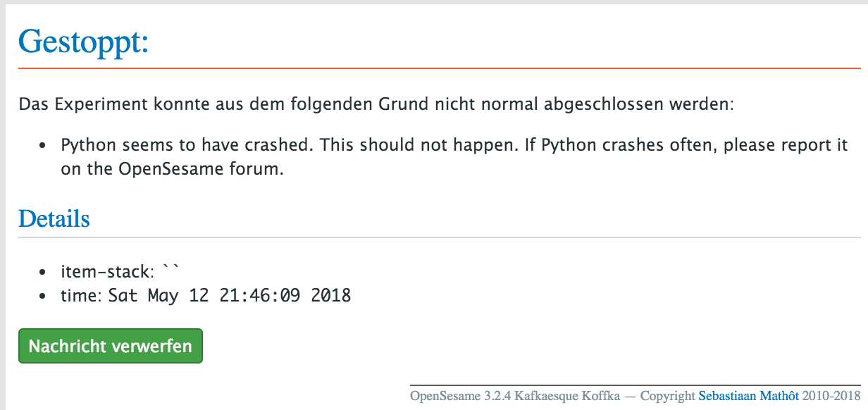
Task: Click the Details section heading
Action: [x=54, y=218]
